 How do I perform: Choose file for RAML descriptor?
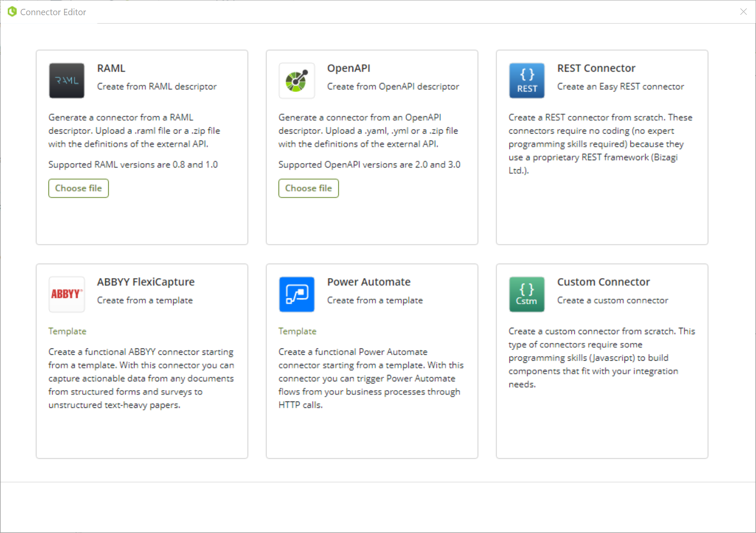pyautogui.click(x=78, y=188)
